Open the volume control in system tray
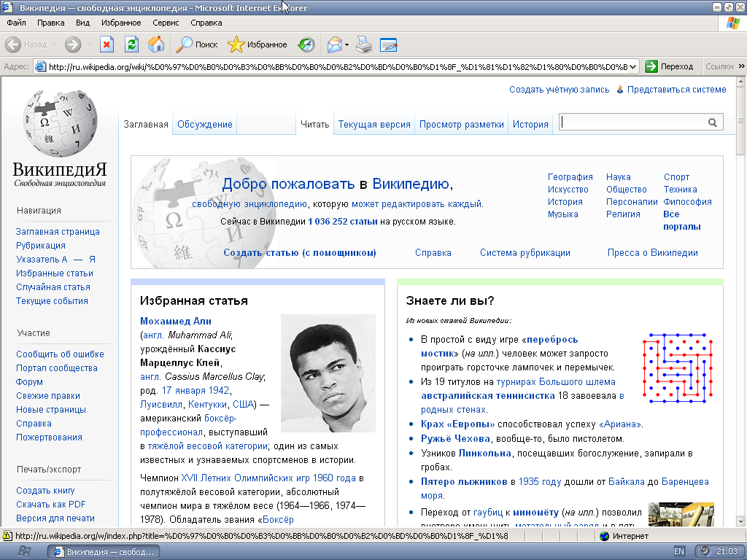The image size is (747, 560). coord(704,551)
